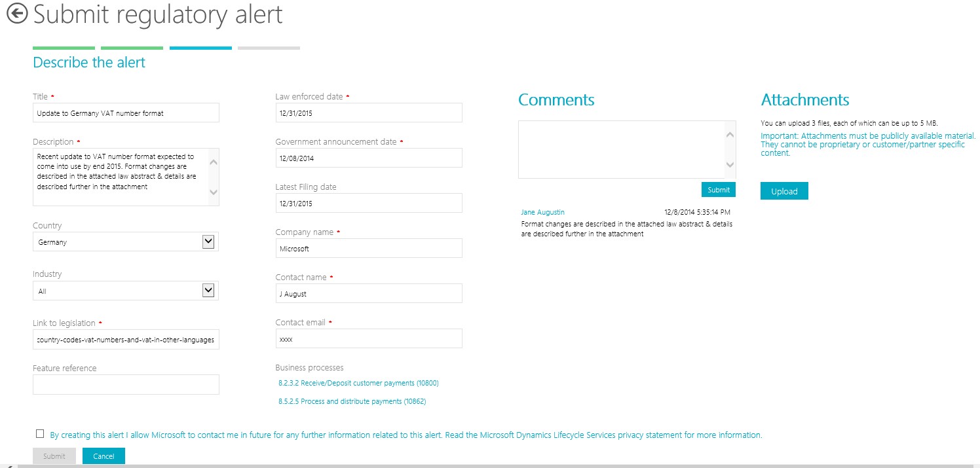The height and width of the screenshot is (468, 980).
Task: Cancel the regulatory alert form
Action: point(104,456)
